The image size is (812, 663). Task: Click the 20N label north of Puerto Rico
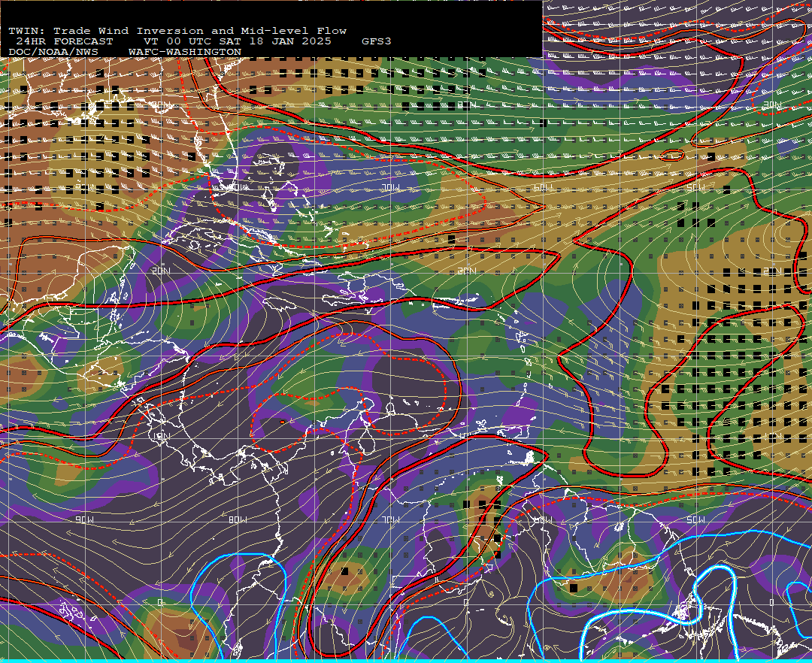coord(467,271)
